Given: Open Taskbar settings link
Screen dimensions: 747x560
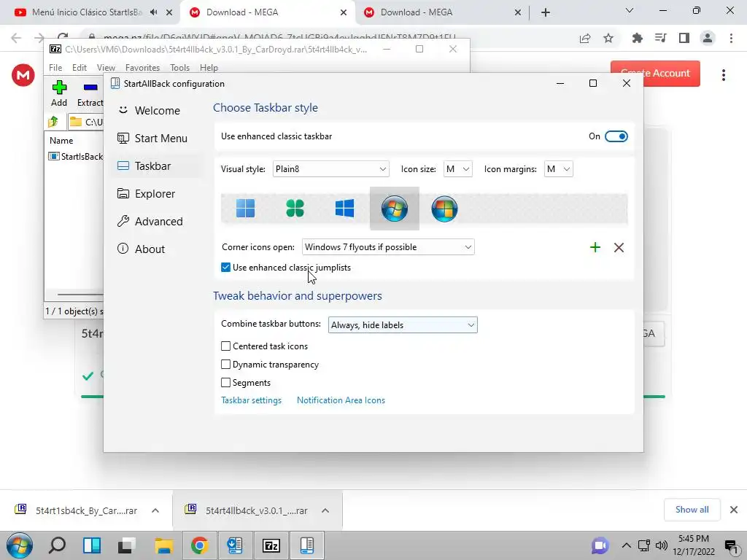Looking at the screenshot, I should point(251,400).
